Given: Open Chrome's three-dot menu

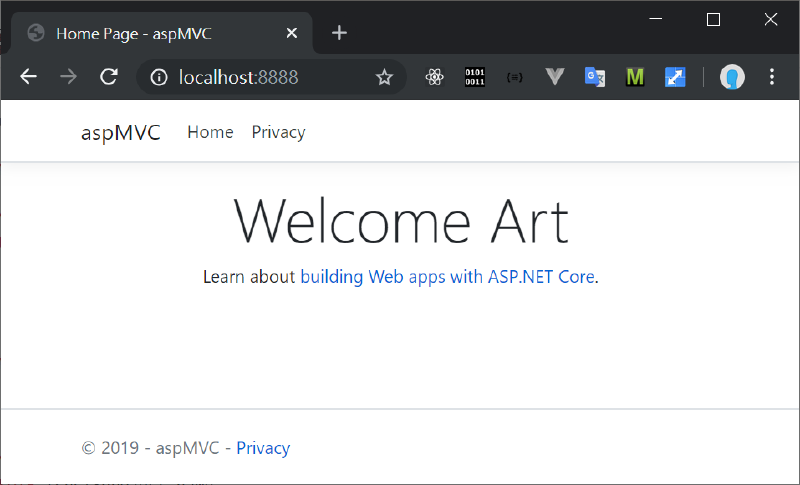Looking at the screenshot, I should pos(772,77).
